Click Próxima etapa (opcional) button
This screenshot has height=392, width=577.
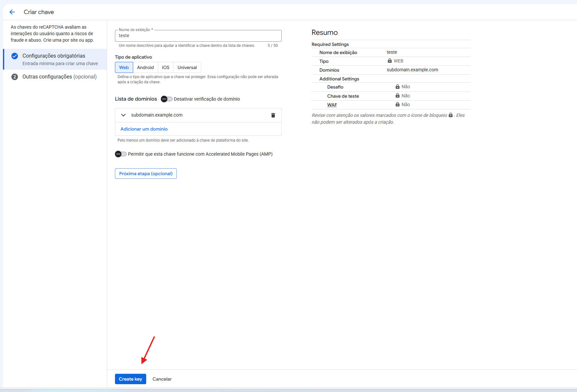pos(146,174)
